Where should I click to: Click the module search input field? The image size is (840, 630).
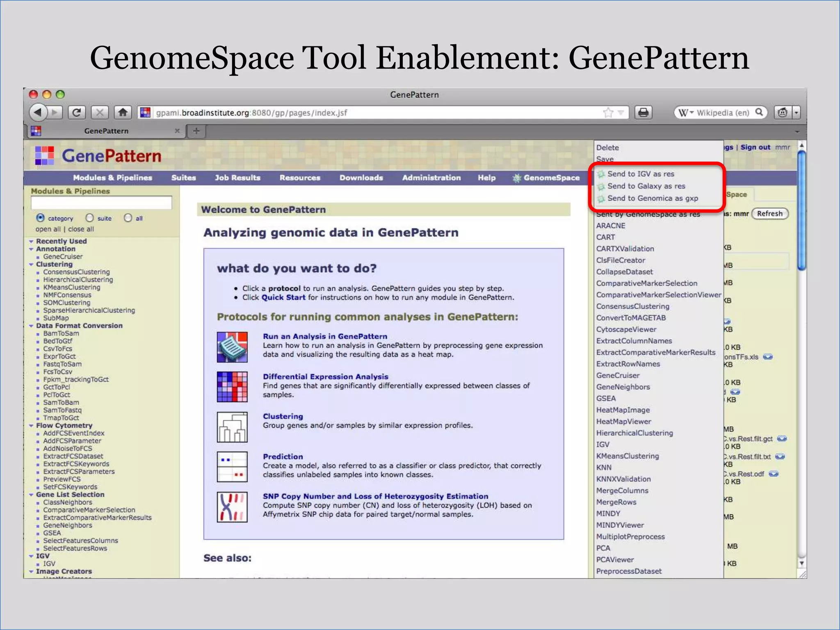(101, 203)
